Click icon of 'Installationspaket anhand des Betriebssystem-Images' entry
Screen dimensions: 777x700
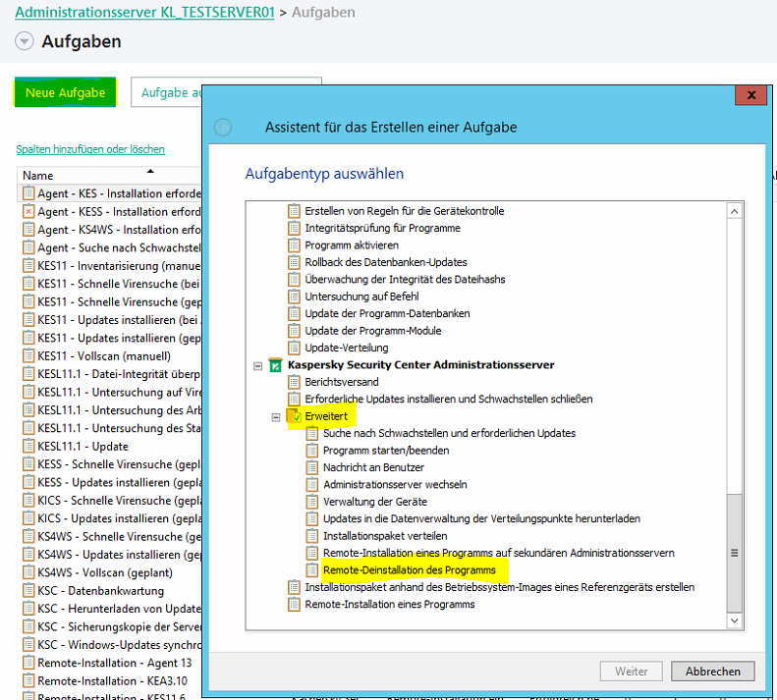click(x=294, y=587)
